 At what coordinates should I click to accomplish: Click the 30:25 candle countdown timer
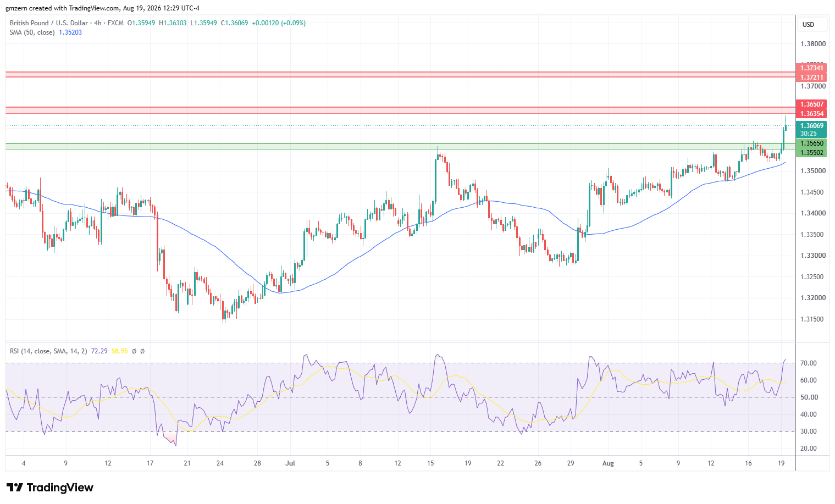[808, 134]
